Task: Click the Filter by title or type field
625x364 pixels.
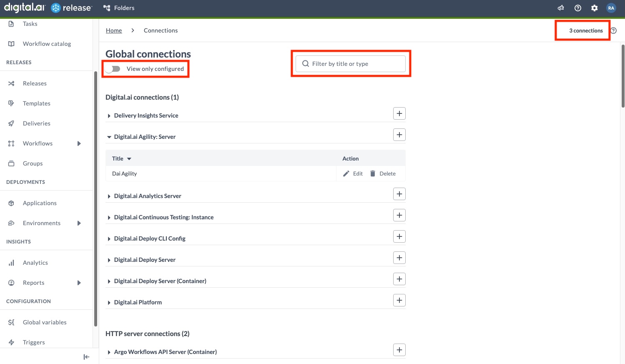Action: 350,64
